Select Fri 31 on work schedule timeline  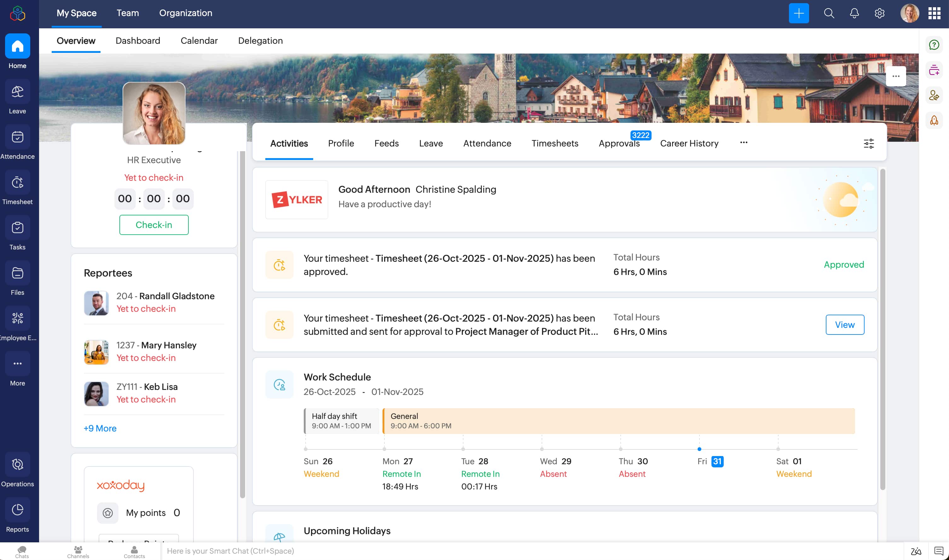[x=716, y=461]
